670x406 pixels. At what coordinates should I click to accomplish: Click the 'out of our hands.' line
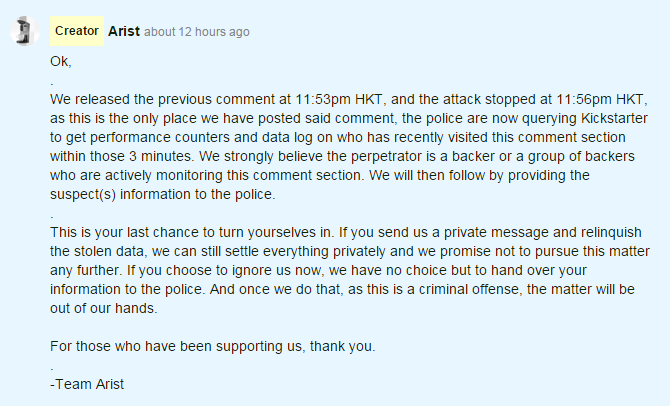(103, 309)
